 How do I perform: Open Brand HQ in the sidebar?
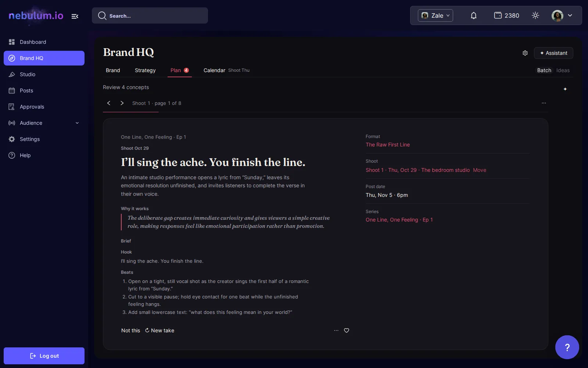[44, 58]
